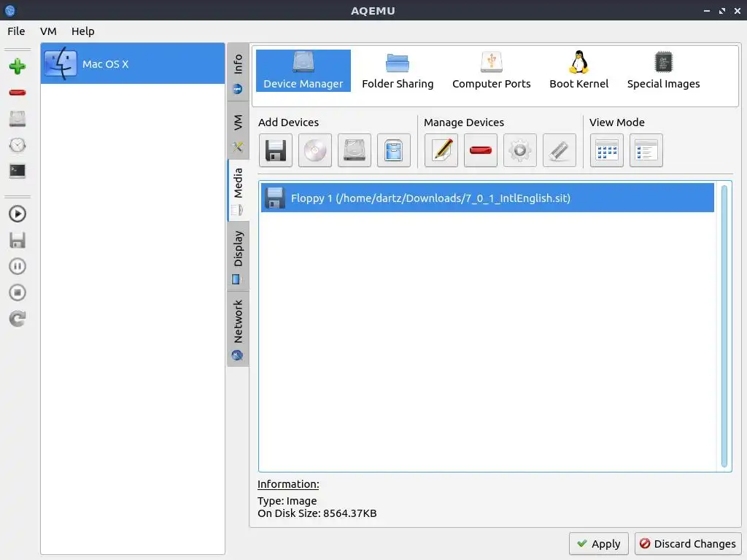The width and height of the screenshot is (747, 560).
Task: Open the Help menu
Action: tap(83, 31)
